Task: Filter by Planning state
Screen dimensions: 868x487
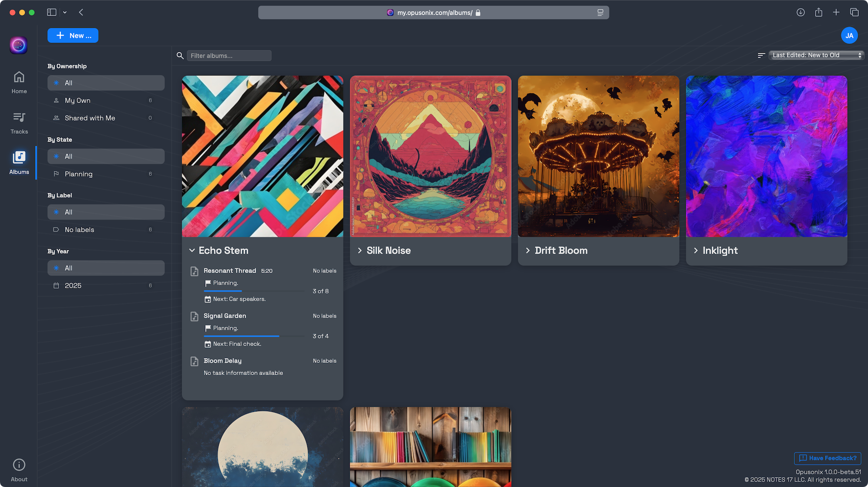Action: click(x=106, y=174)
